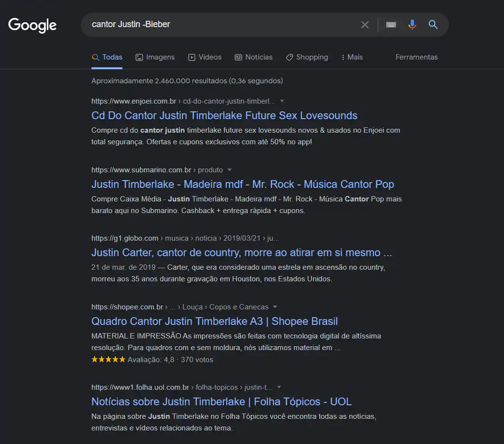Open the Submarino Justin Timberlake Madeira mdf result
Image resolution: width=504 pixels, height=444 pixels.
point(242,184)
